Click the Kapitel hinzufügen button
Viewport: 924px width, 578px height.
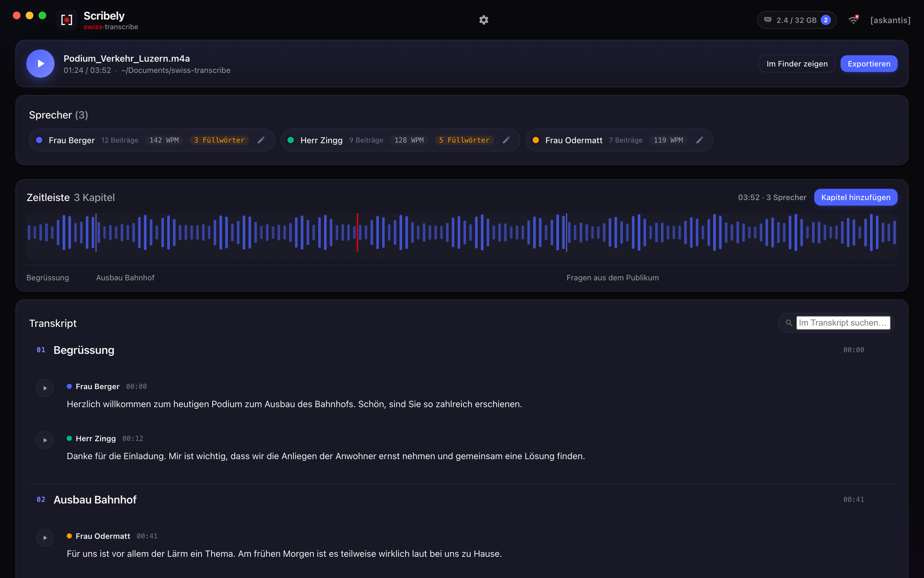tap(856, 197)
